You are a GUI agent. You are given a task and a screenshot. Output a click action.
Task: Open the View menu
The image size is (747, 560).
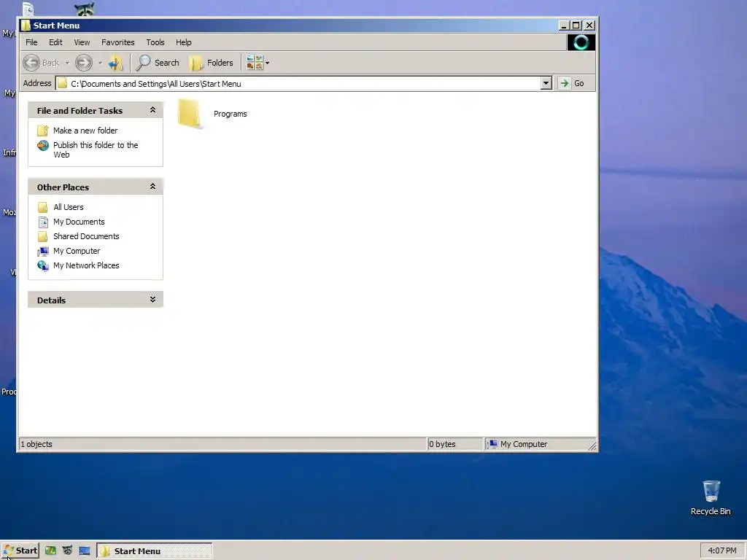pyautogui.click(x=82, y=42)
